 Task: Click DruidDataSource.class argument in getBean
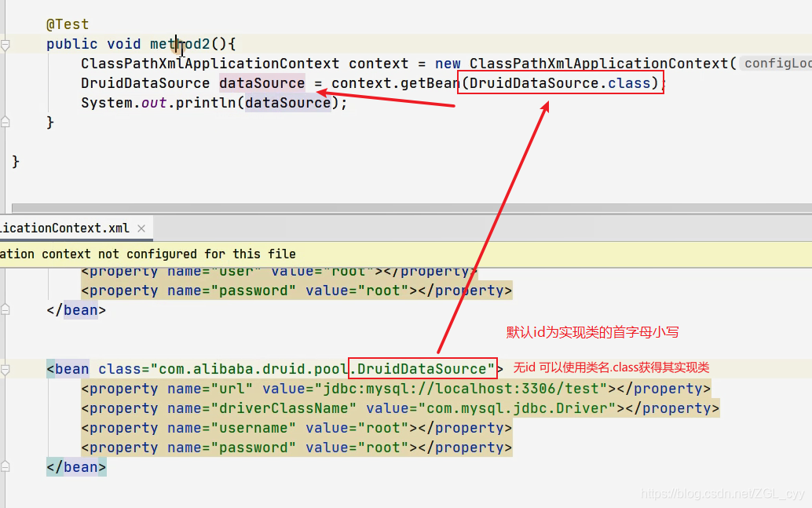click(x=561, y=83)
